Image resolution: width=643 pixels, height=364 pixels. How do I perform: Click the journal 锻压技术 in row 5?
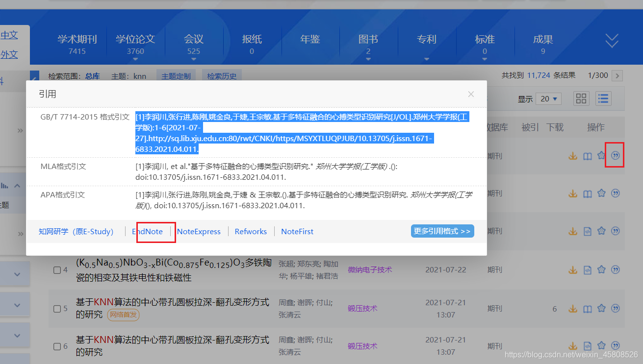(362, 308)
